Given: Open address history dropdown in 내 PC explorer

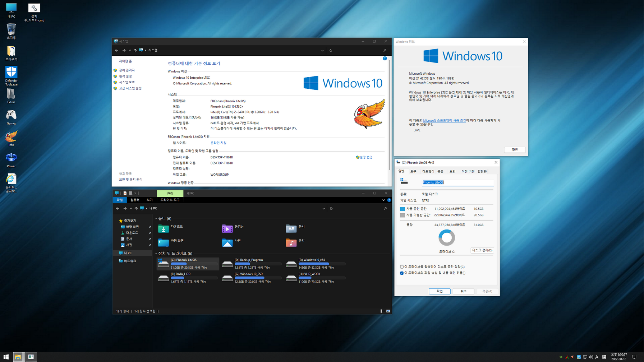Looking at the screenshot, I should click(x=323, y=208).
